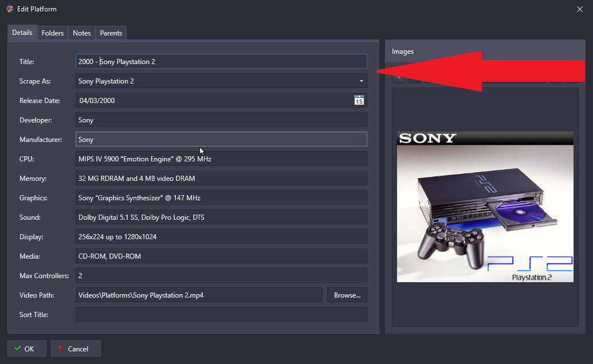Switch to the Parents tab
593x364 pixels.
111,33
